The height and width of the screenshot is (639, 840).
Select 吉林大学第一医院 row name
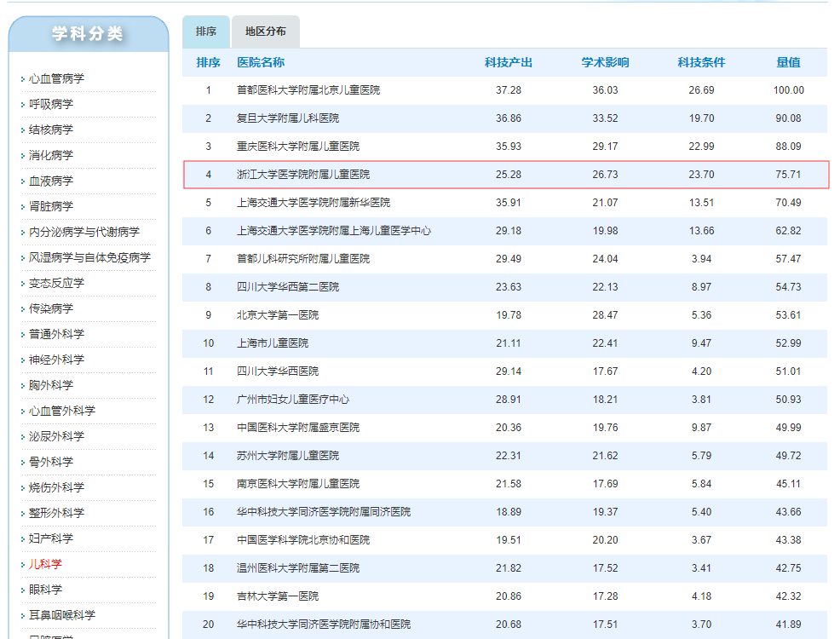(x=278, y=596)
